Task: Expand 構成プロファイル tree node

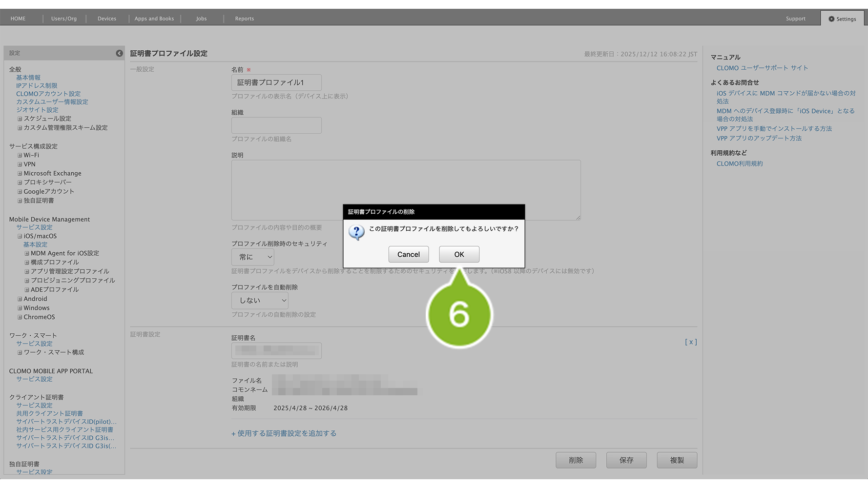Action: [x=27, y=263]
